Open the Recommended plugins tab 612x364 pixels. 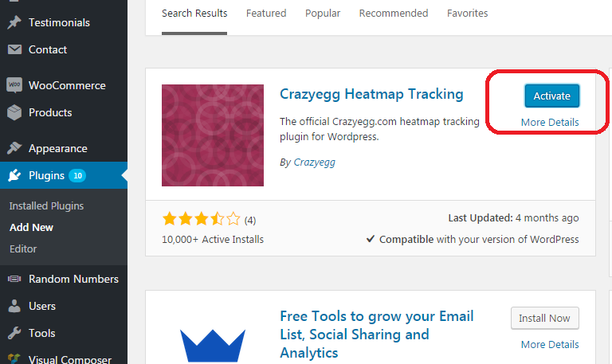click(394, 14)
